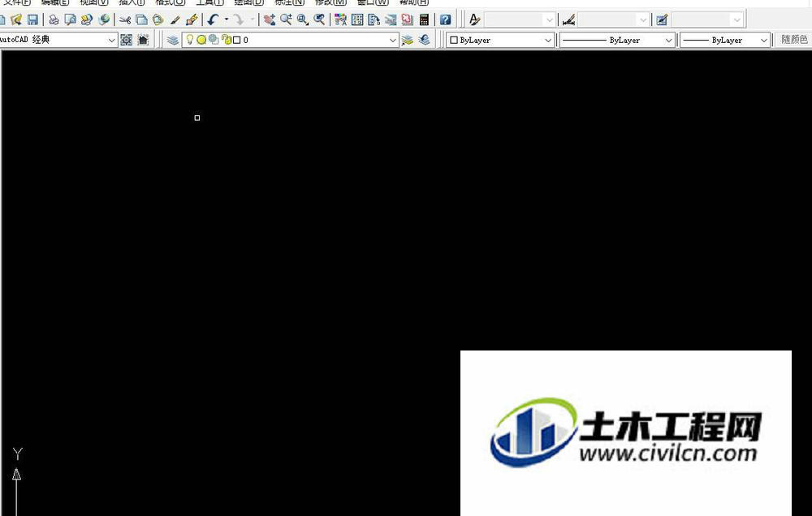Undo the last action with the blue arrow

pyautogui.click(x=213, y=20)
